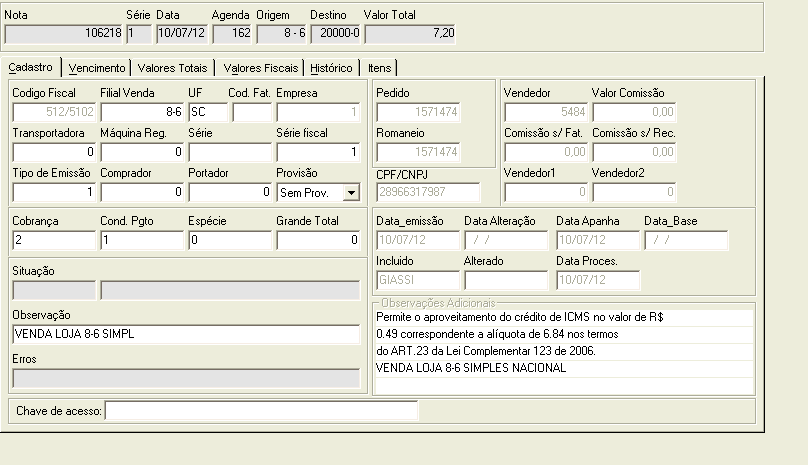This screenshot has width=808, height=465.
Task: Click the Observação field with VENDA LOJA
Action: pos(186,334)
